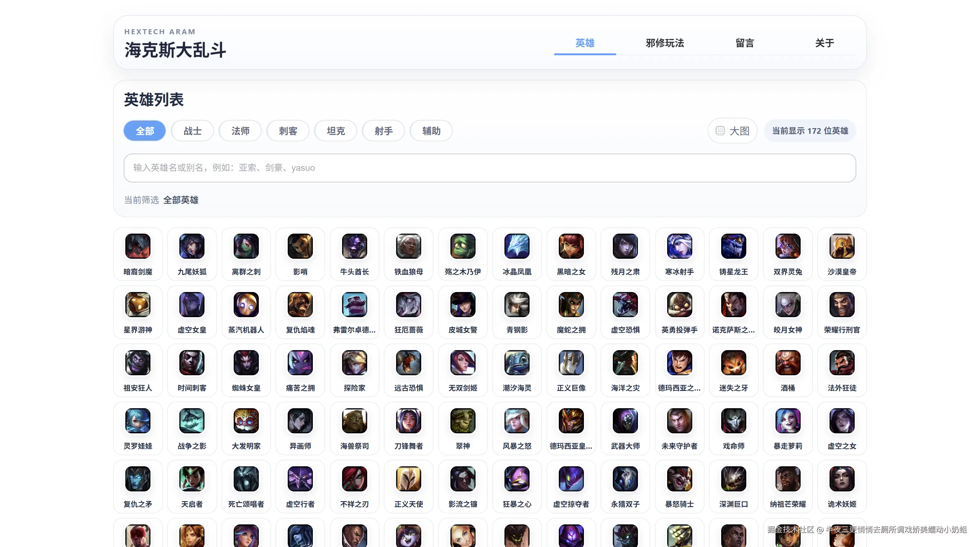Select the 全部 filter pill
Viewport: 980px width, 547px height.
(144, 131)
